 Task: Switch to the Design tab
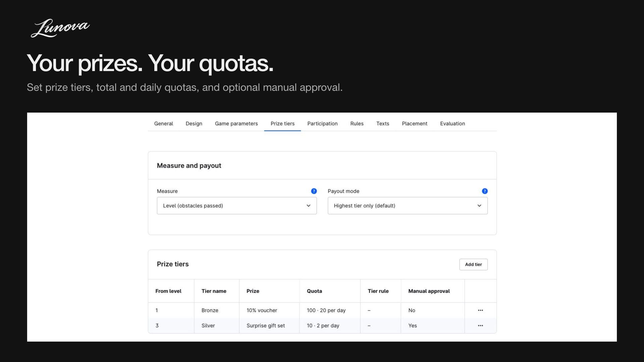click(x=194, y=124)
